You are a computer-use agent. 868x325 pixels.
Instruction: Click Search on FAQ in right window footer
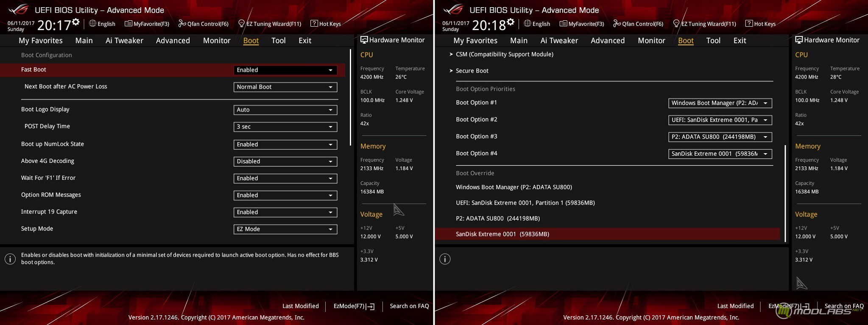point(844,306)
